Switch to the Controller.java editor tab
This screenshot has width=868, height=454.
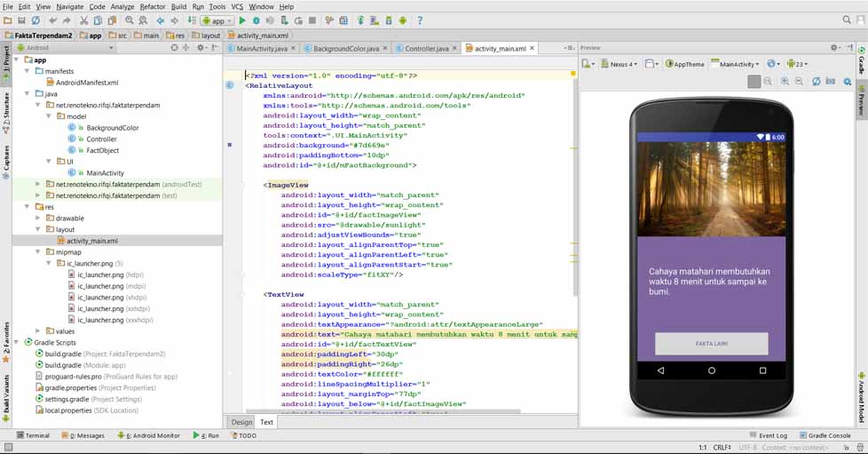coord(426,49)
